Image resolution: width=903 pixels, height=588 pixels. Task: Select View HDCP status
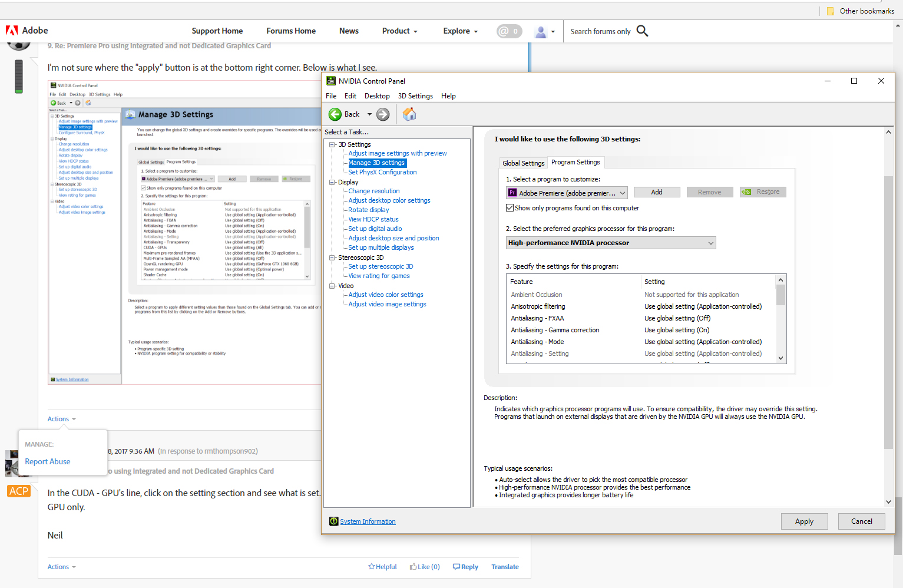[373, 219]
